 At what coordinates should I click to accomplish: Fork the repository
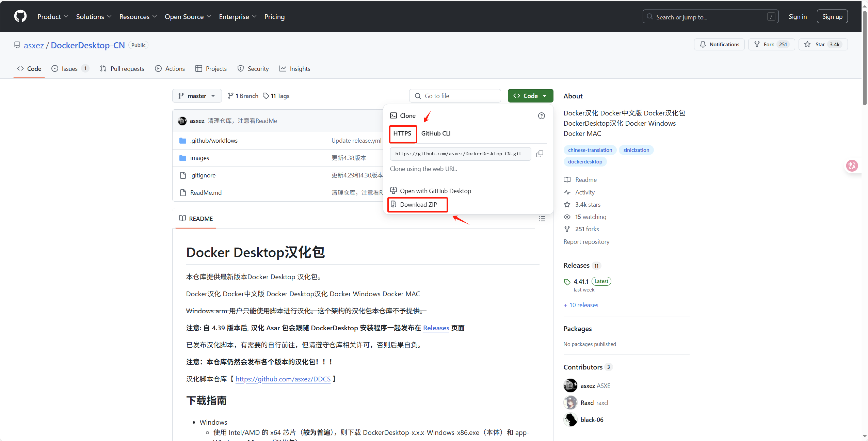point(771,45)
